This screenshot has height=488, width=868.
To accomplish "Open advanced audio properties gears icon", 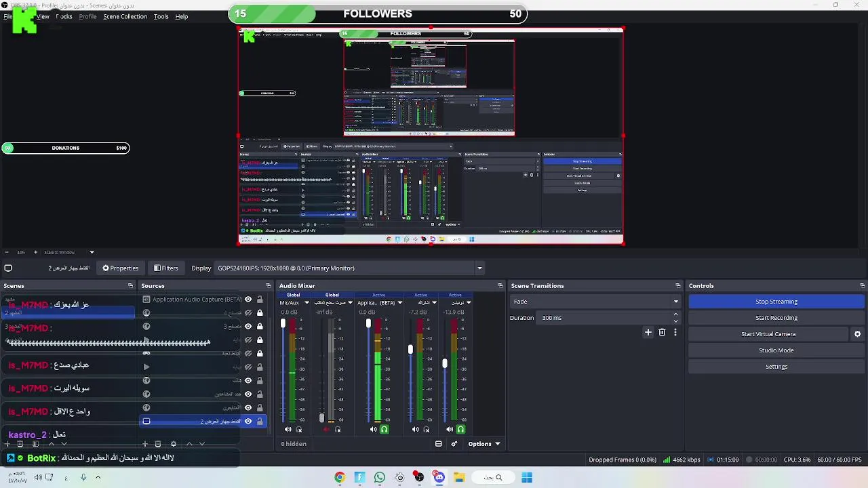I will (x=454, y=444).
